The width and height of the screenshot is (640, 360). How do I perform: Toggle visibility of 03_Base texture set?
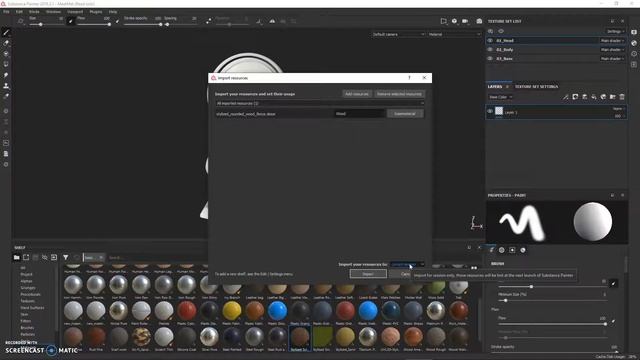tap(490, 58)
